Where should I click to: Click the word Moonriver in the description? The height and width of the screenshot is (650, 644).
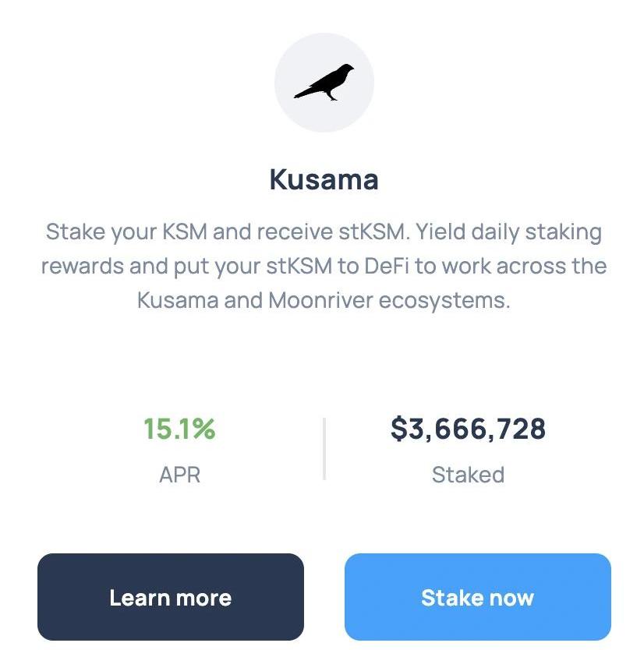point(320,300)
